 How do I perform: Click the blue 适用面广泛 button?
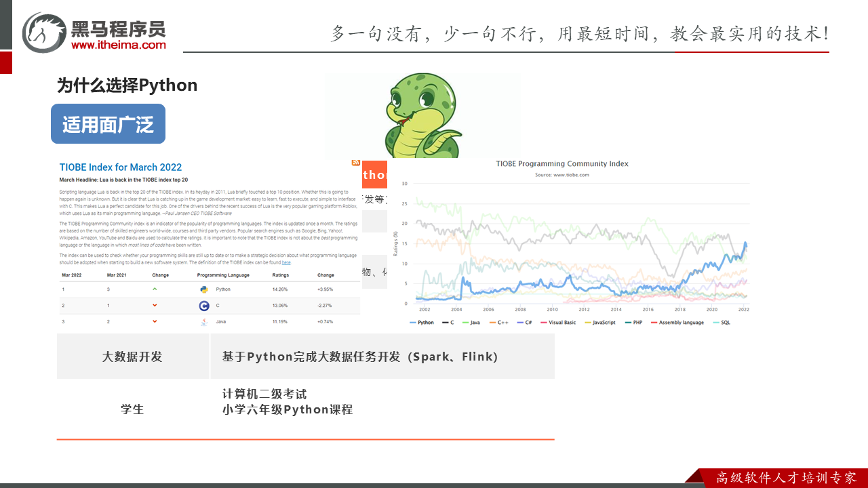point(108,124)
